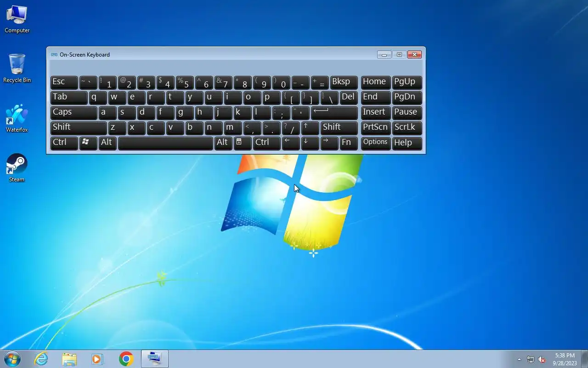Click the number 0 key
Screen dimensions: 588x368
(x=281, y=82)
